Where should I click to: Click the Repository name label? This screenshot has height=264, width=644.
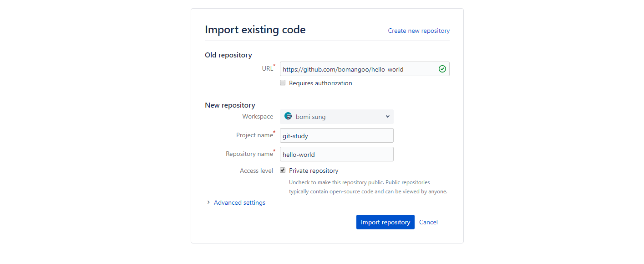(x=249, y=154)
